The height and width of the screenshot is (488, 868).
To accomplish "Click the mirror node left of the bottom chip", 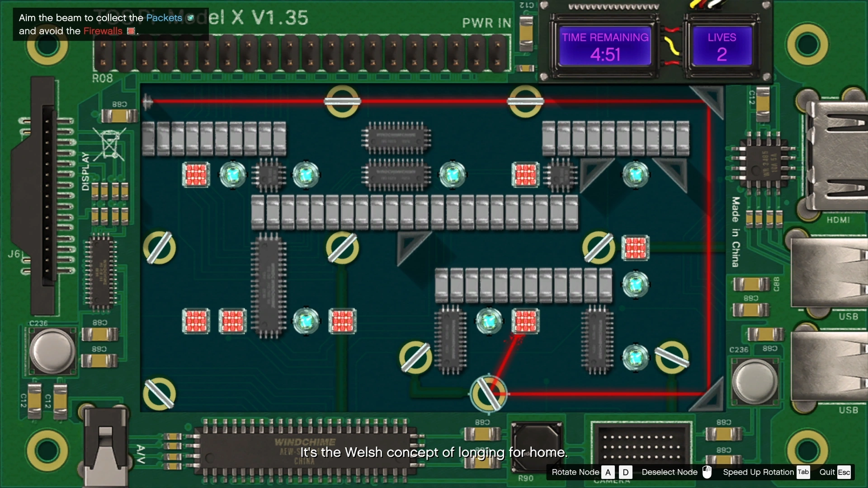I will tap(415, 357).
